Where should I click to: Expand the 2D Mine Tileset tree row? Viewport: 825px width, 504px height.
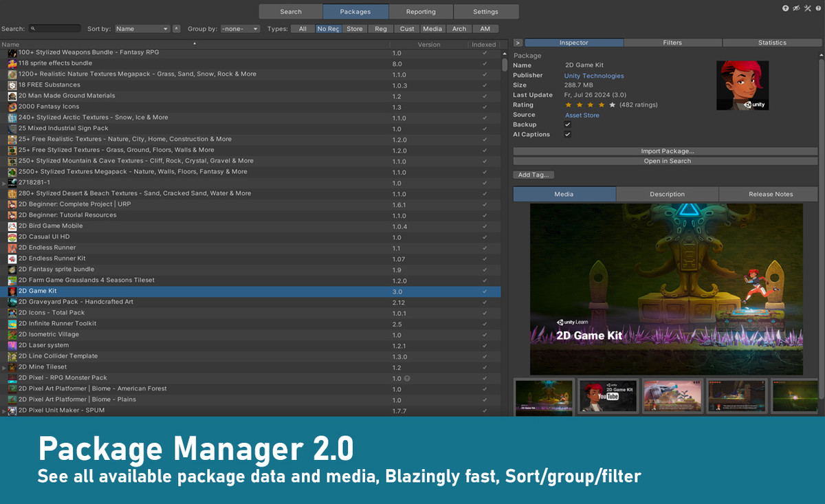coord(5,368)
